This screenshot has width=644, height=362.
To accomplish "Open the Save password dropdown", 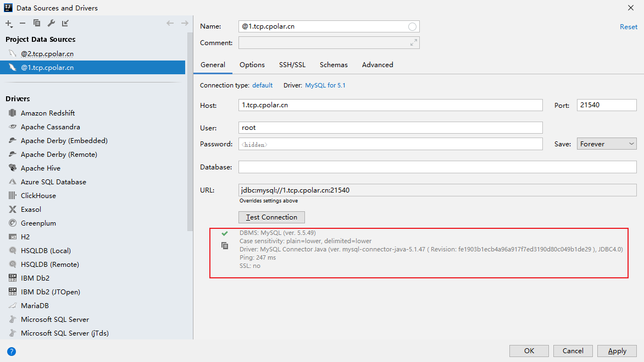I will coord(607,144).
